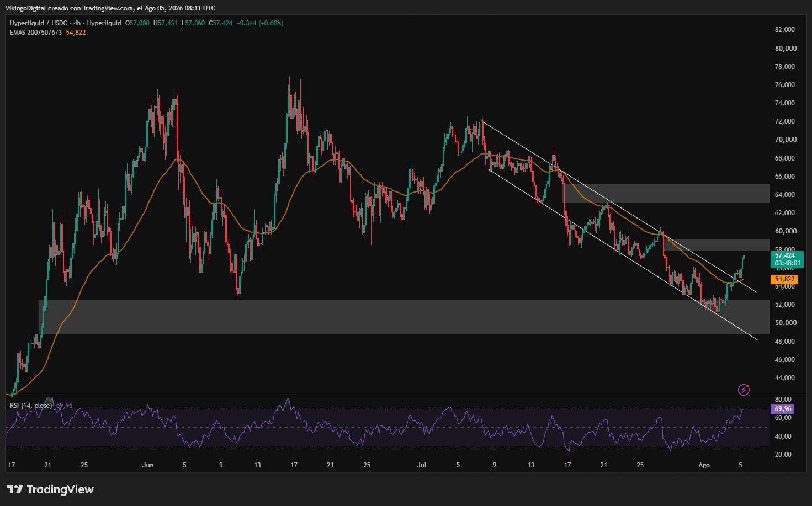Viewport: 812px width, 506px height.
Task: Click the orange 54,822 EMA tag on price axis
Action: tap(785, 280)
